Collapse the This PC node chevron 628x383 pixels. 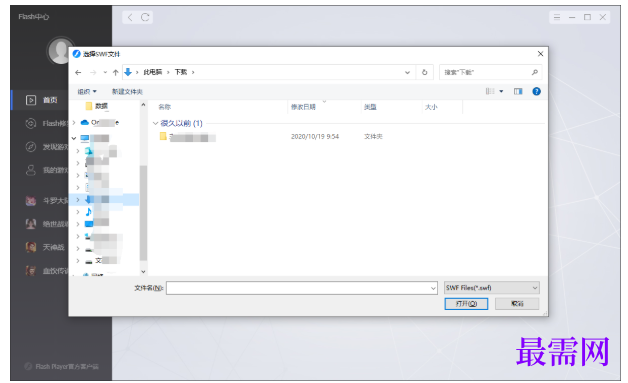coord(74,138)
